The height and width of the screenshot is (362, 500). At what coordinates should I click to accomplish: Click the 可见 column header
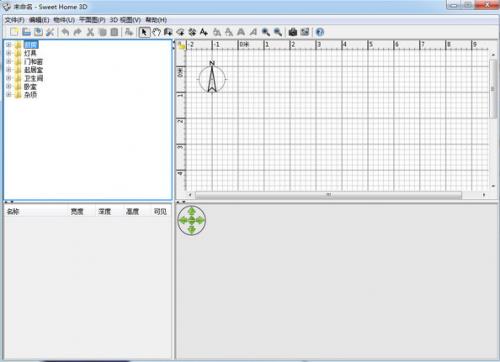160,211
